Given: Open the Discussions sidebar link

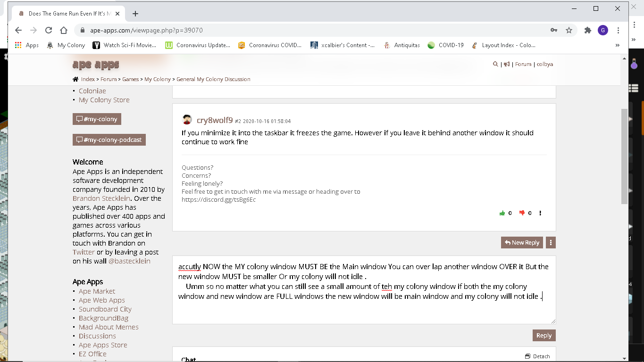Looking at the screenshot, I should pyautogui.click(x=97, y=336).
